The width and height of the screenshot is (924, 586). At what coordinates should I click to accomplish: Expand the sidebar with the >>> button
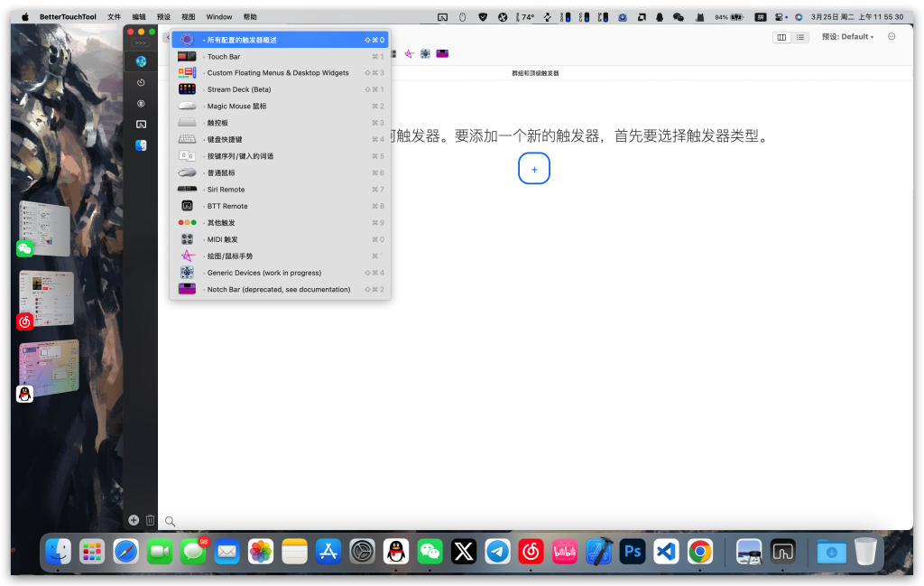(140, 43)
